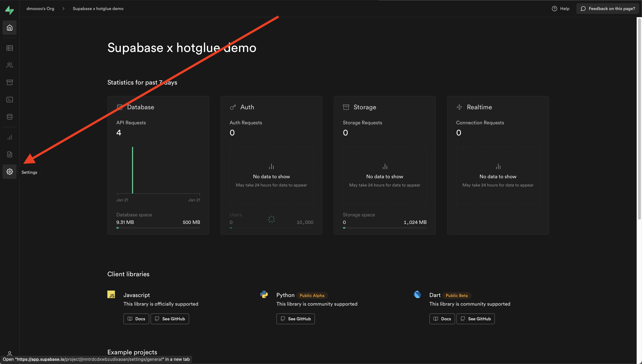Open the Database icon in sidebar

9,117
